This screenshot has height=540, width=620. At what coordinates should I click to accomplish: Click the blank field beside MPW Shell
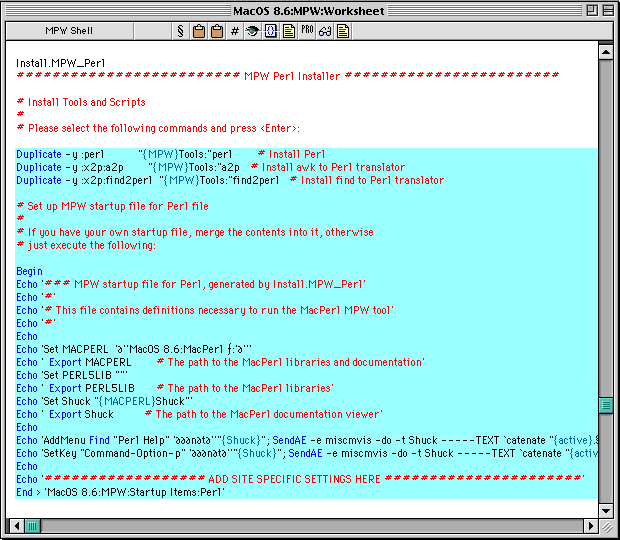click(x=153, y=31)
